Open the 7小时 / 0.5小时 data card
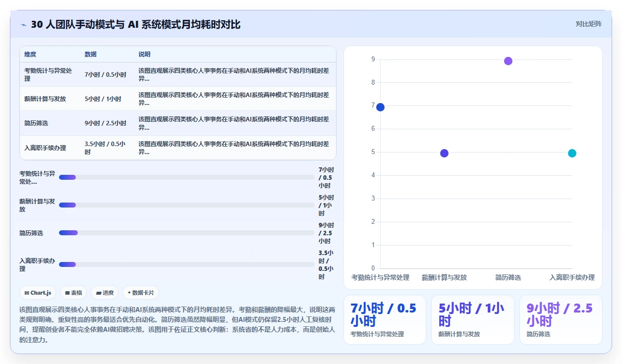The width and height of the screenshot is (622, 364). pos(385,319)
